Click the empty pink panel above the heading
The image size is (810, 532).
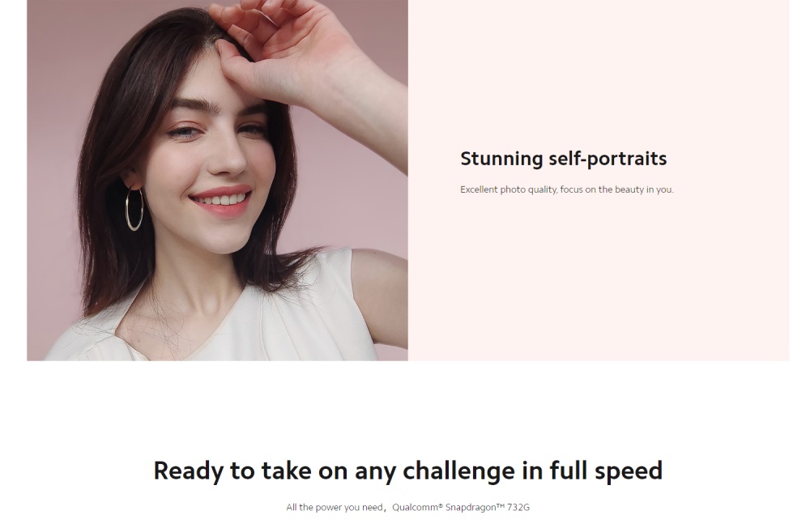pyautogui.click(x=599, y=72)
